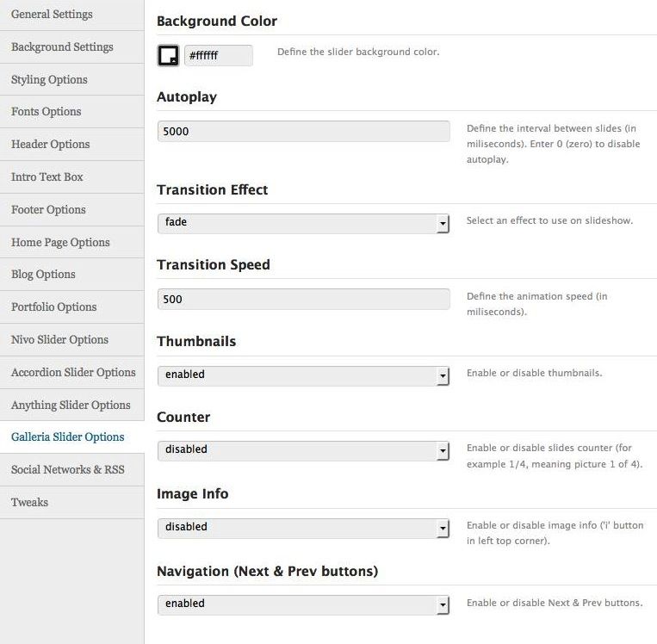Click the Autoplay interval input field
Screen dimensions: 657x644
[x=303, y=132]
